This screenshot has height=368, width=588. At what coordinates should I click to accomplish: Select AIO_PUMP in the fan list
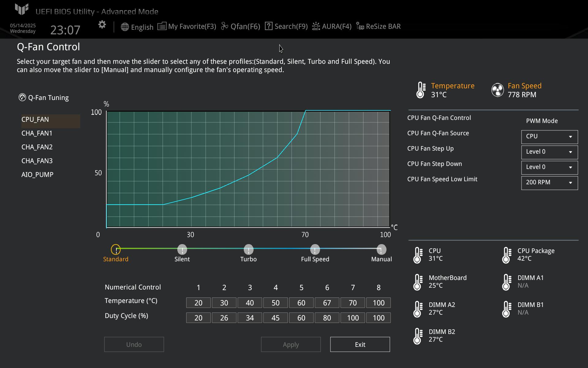click(x=37, y=175)
